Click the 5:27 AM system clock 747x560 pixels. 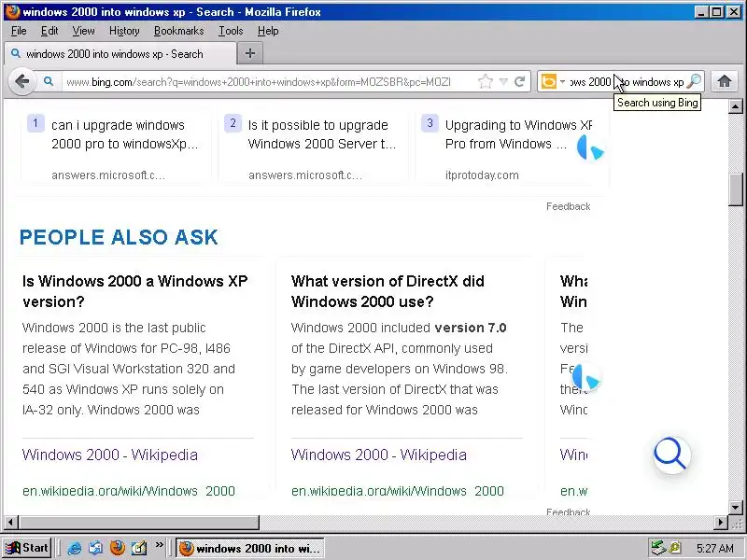tap(714, 548)
